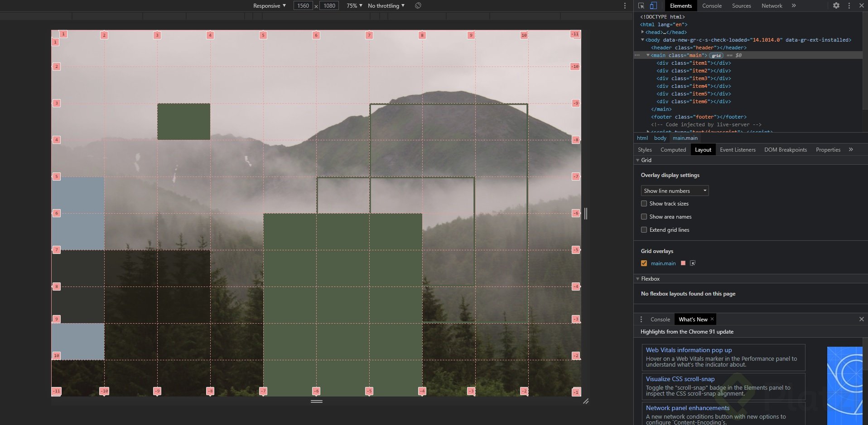This screenshot has height=425, width=868.
Task: Collapse the Flexbox section
Action: coord(637,279)
